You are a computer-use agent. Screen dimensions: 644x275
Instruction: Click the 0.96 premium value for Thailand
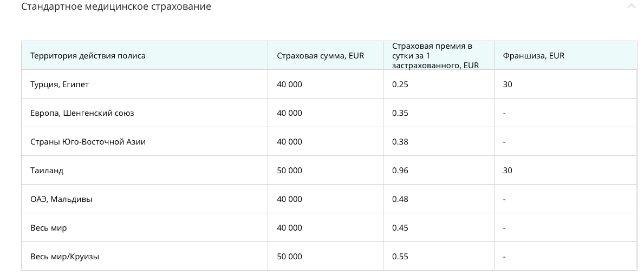pos(400,171)
